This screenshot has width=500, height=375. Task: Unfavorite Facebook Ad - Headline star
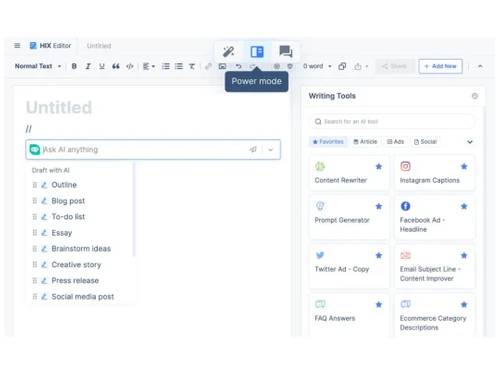[x=464, y=206]
